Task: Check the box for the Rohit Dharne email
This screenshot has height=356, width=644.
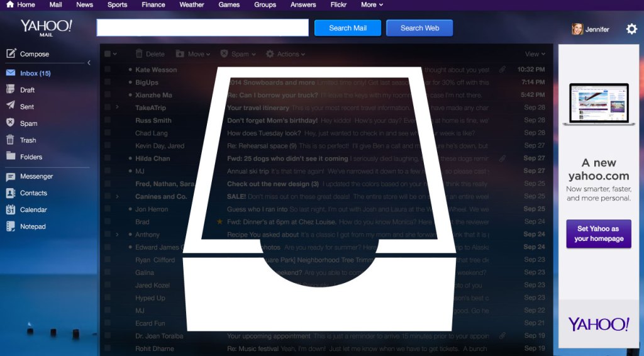Action: pyautogui.click(x=108, y=348)
